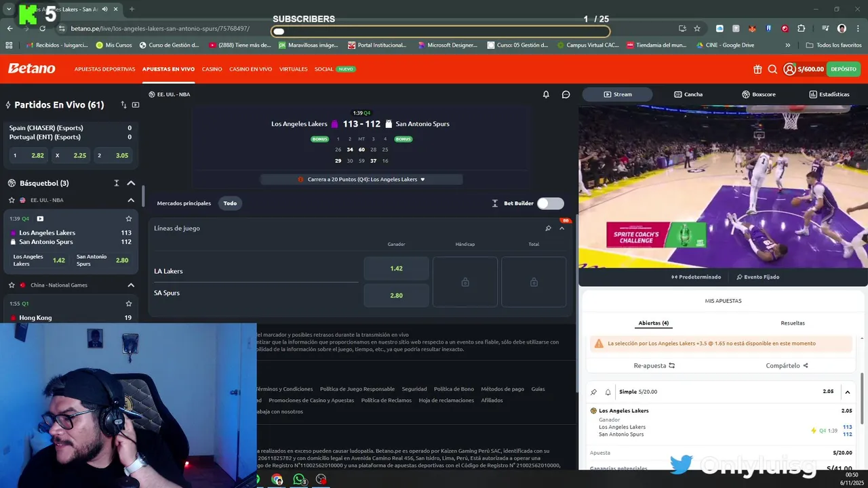Click the bell on the Simple S/20.00 bet
This screenshot has width=868, height=488.
[608, 392]
